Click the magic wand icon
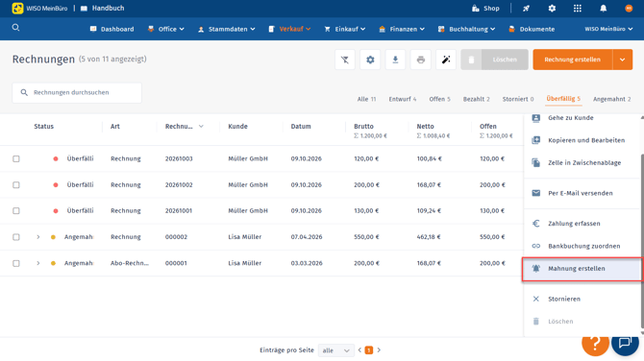The height and width of the screenshot is (361, 644). tap(446, 60)
